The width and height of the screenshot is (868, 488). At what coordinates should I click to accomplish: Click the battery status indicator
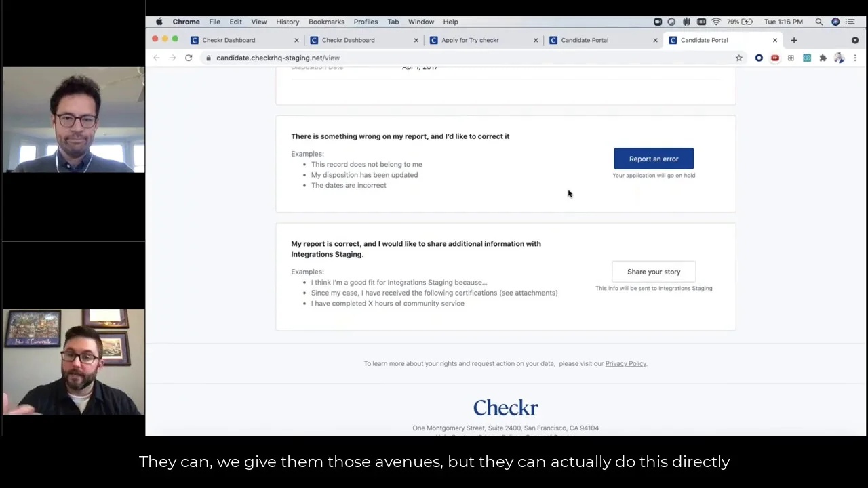click(740, 22)
